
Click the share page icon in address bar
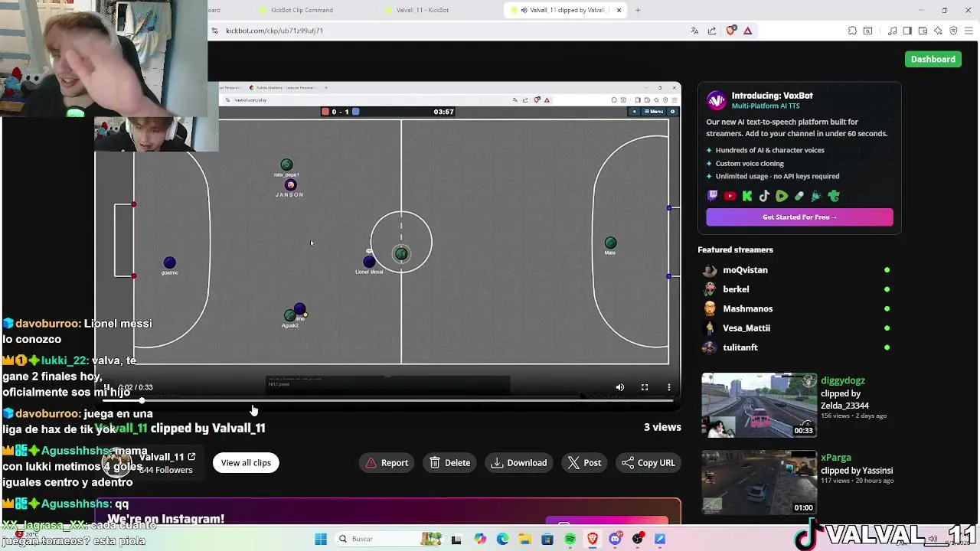(x=712, y=31)
